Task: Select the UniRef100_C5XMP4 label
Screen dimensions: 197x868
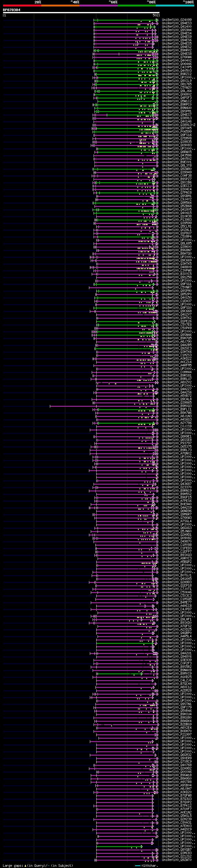Action: pos(177,236)
